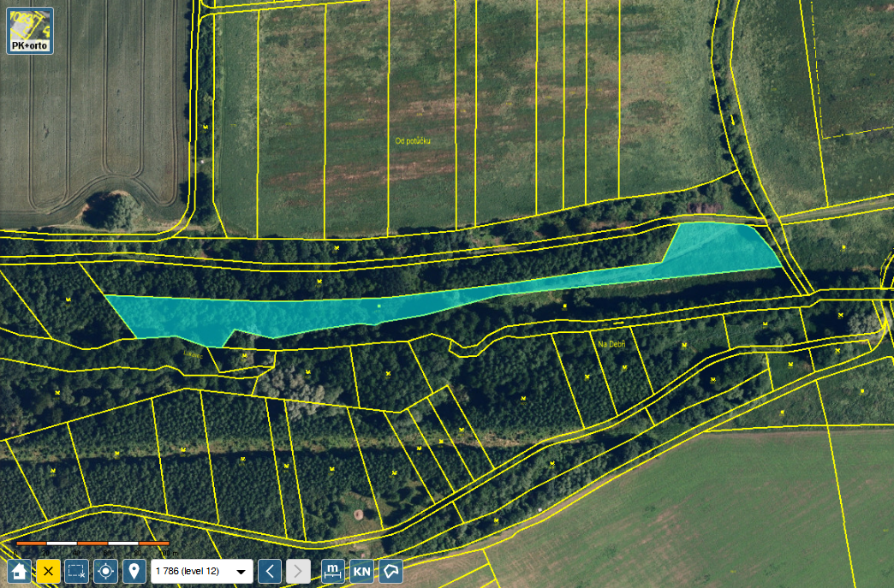Screen dimensions: 894x588
Task: Go forward to next map view
Action: (298, 571)
